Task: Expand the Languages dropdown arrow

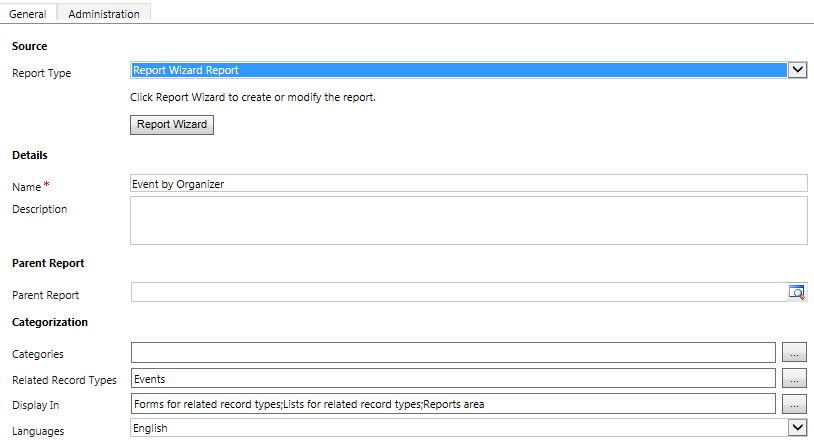Action: pyautogui.click(x=797, y=427)
